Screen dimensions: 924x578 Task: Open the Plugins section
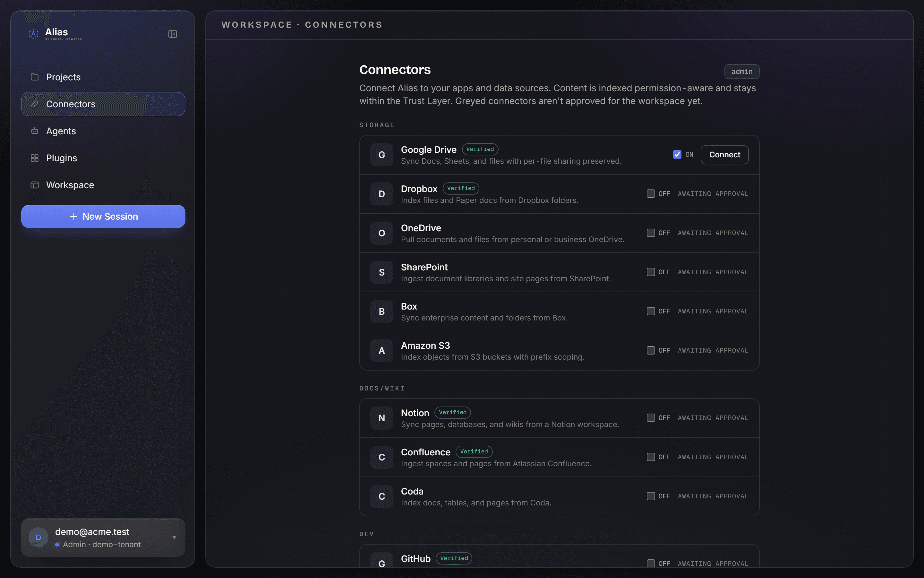pyautogui.click(x=103, y=158)
